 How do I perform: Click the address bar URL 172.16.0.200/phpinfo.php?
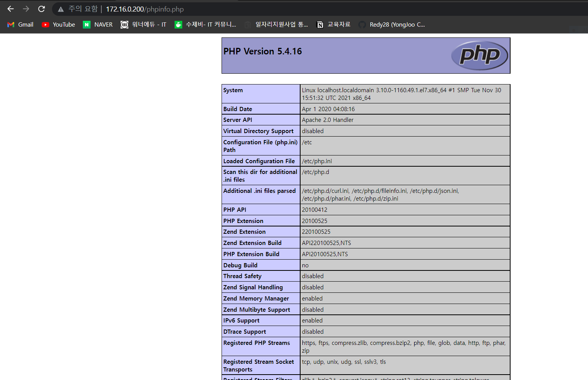click(x=145, y=9)
